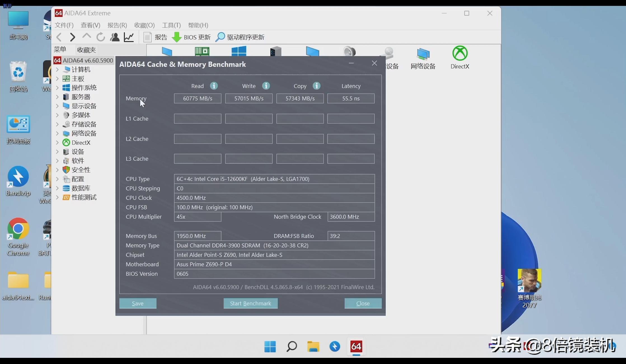This screenshot has height=364, width=626.
Task: Expand the 主板 tree node
Action: [57, 79]
